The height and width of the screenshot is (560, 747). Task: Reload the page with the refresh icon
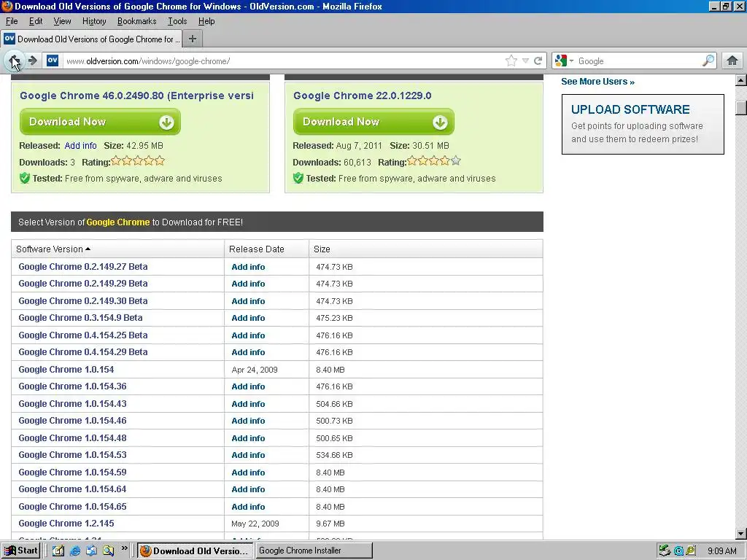538,61
